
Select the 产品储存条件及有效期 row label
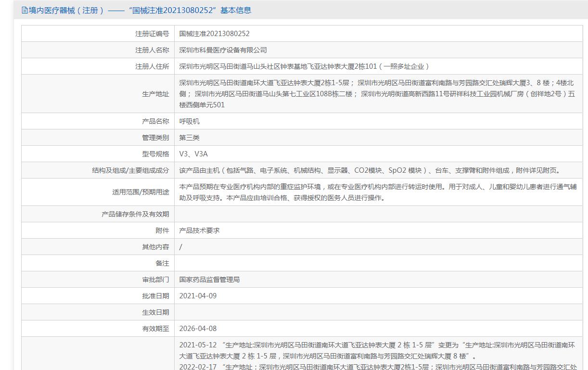point(135,214)
